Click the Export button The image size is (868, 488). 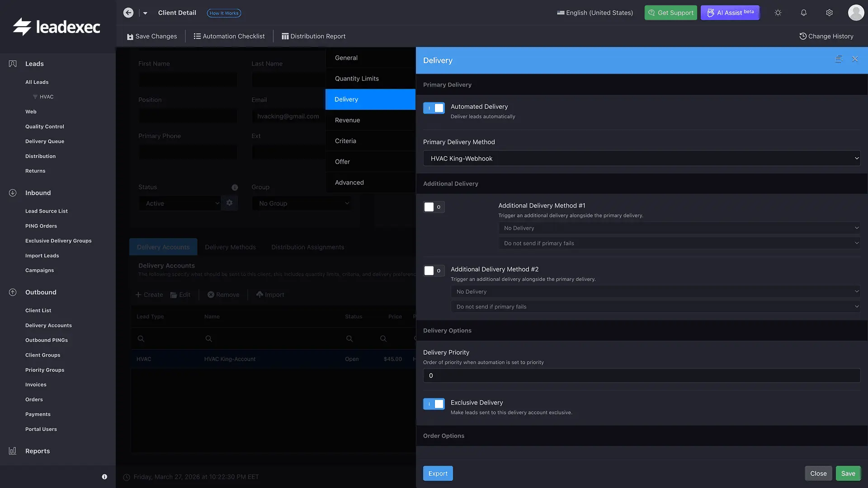438,474
